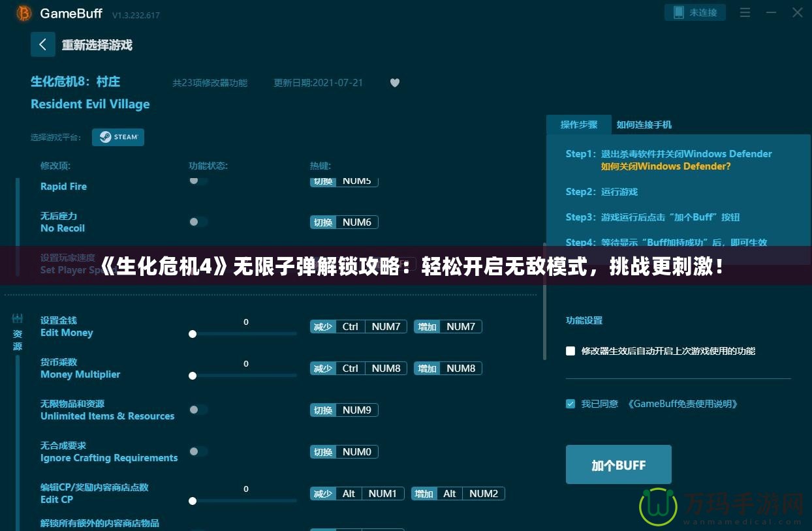Toggle the No Recoil switch
812x531 pixels.
[x=198, y=222]
